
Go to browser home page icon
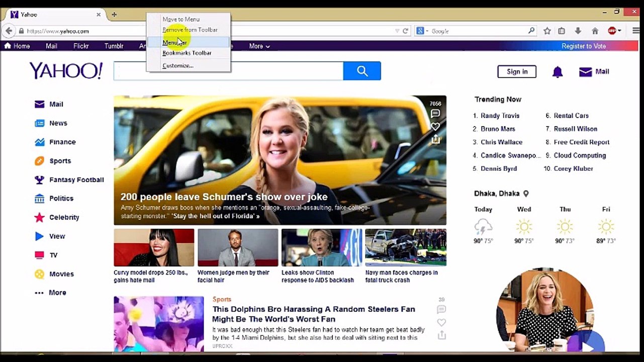click(x=595, y=31)
